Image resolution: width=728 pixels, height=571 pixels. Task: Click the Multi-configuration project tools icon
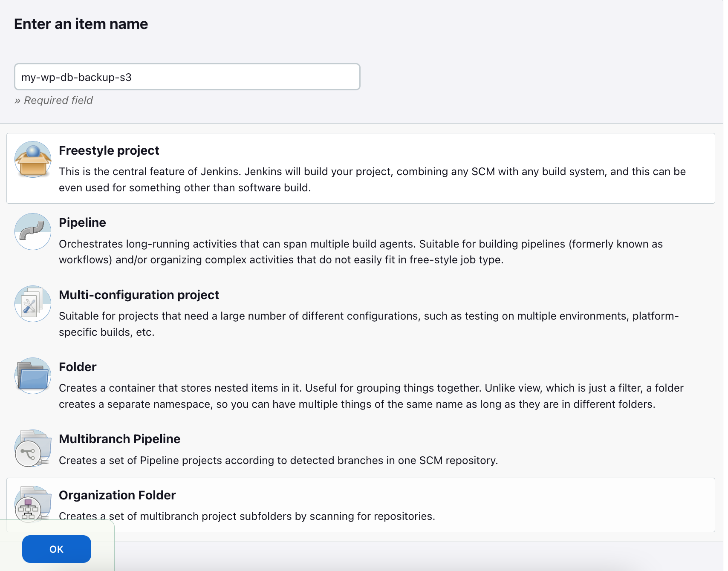point(33,304)
